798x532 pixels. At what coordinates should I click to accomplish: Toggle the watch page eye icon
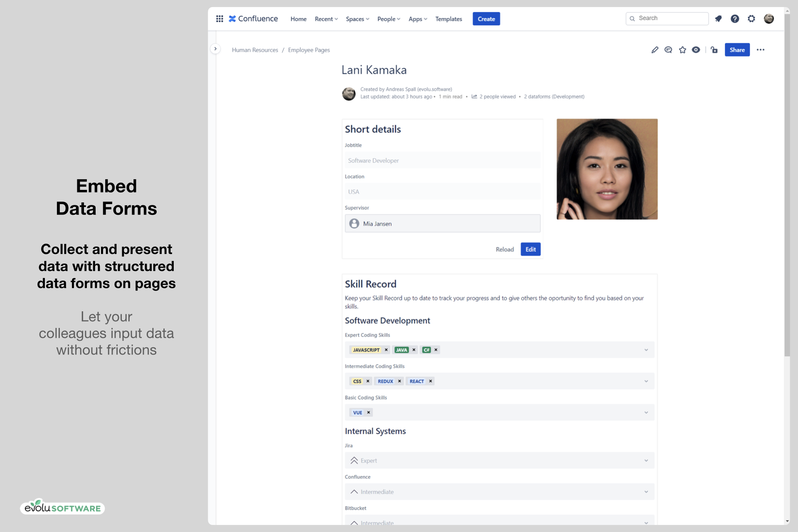click(x=696, y=50)
